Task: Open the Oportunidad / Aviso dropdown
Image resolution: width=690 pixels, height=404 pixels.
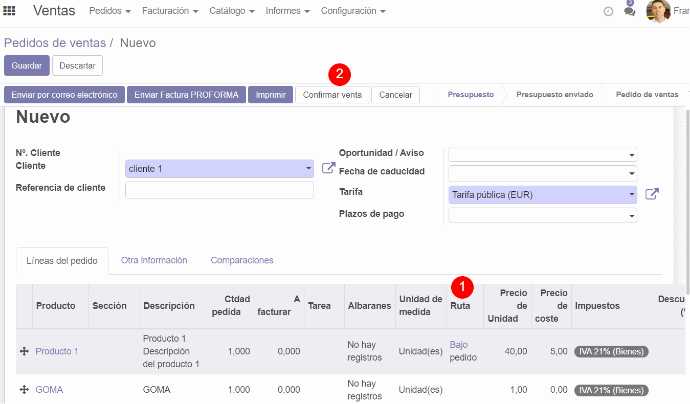Action: 631,155
